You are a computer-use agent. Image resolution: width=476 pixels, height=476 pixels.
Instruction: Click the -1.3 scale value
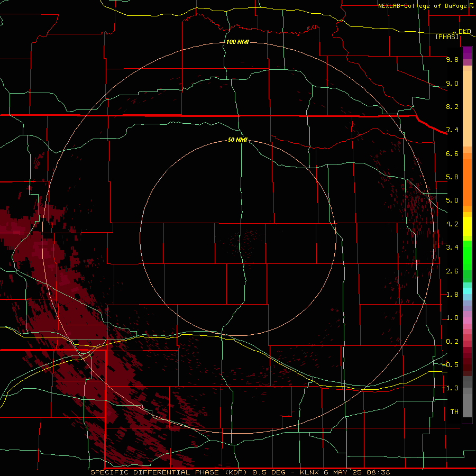(451, 388)
